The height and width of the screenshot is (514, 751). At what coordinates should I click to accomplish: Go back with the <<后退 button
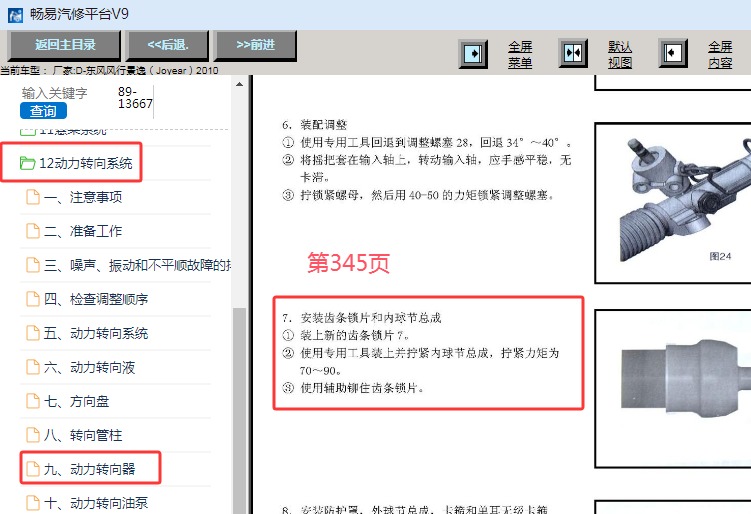point(168,45)
